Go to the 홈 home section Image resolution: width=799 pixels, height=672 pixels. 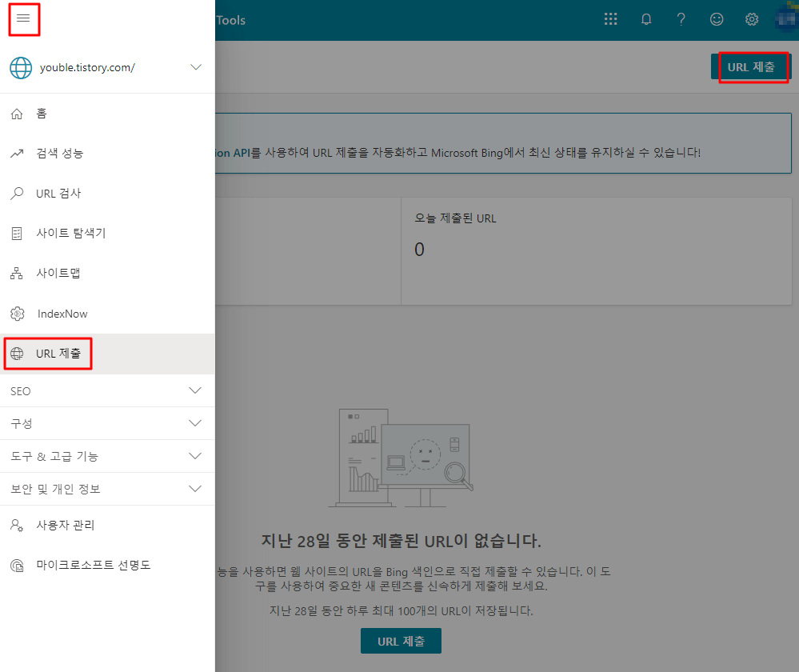click(x=40, y=113)
